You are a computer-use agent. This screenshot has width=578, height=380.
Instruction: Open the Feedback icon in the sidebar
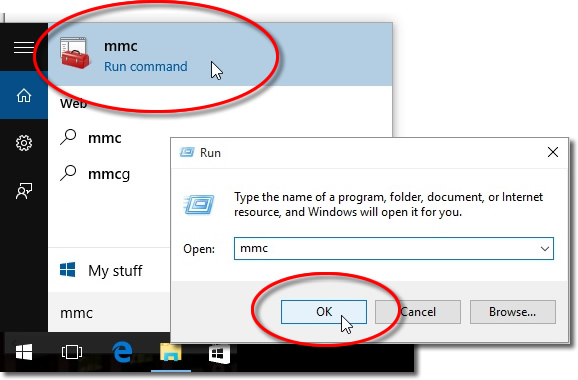(x=24, y=191)
